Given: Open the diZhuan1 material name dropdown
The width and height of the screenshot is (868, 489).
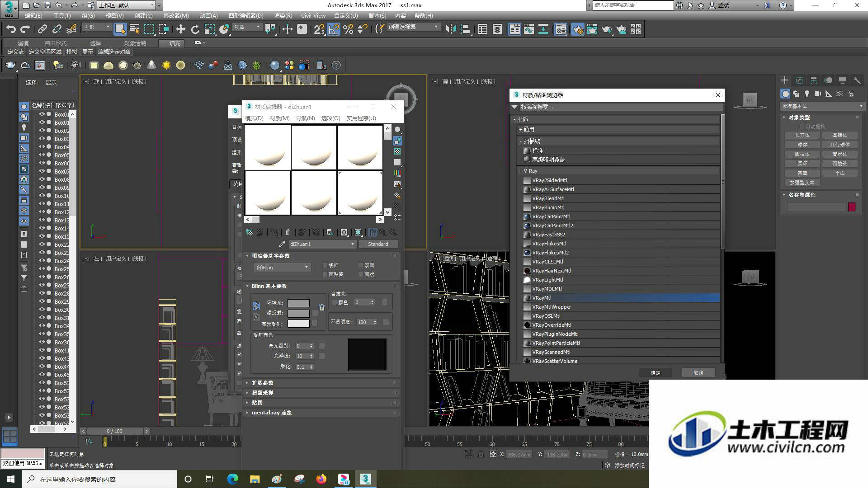Looking at the screenshot, I should coord(322,244).
